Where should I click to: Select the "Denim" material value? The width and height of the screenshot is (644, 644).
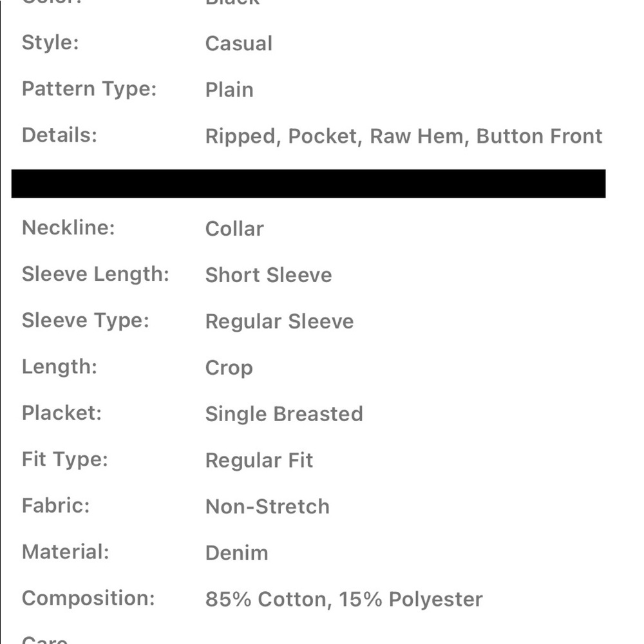coord(236,554)
